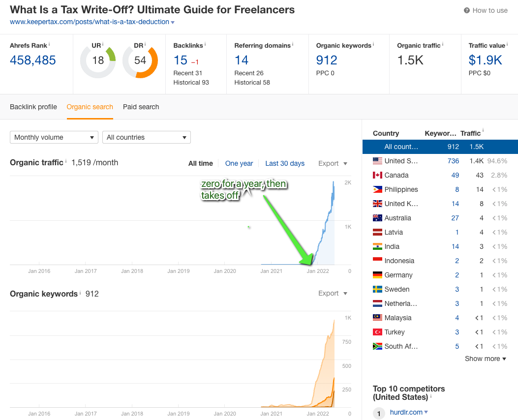The width and height of the screenshot is (518, 420).
Task: Click the United States flag icon
Action: point(377,161)
